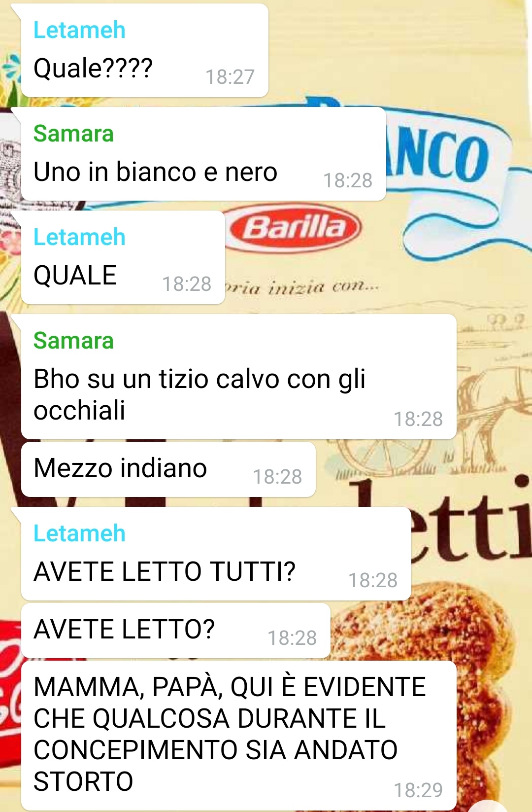Tap the 'AVETE LETTO?' message bubble
532x812 pixels.
click(176, 631)
